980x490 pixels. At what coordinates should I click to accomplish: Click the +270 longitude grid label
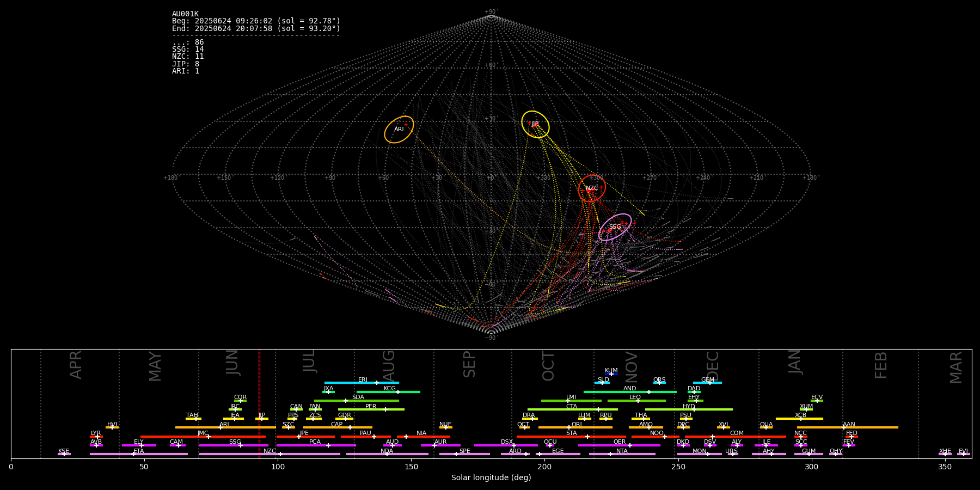coord(650,178)
